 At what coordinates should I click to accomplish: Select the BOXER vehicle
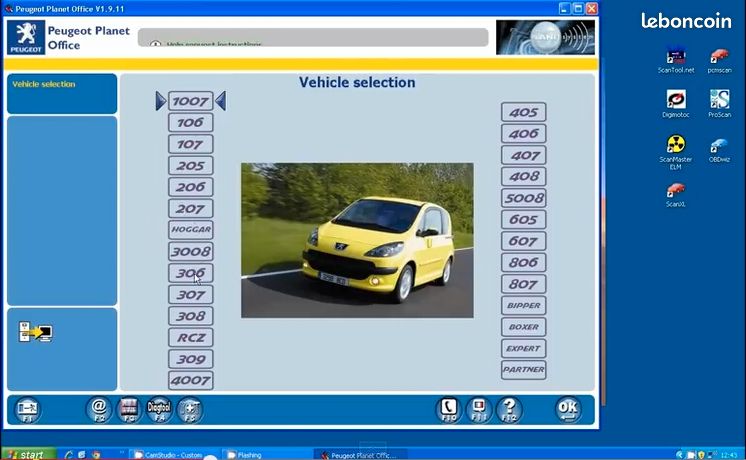pyautogui.click(x=524, y=327)
